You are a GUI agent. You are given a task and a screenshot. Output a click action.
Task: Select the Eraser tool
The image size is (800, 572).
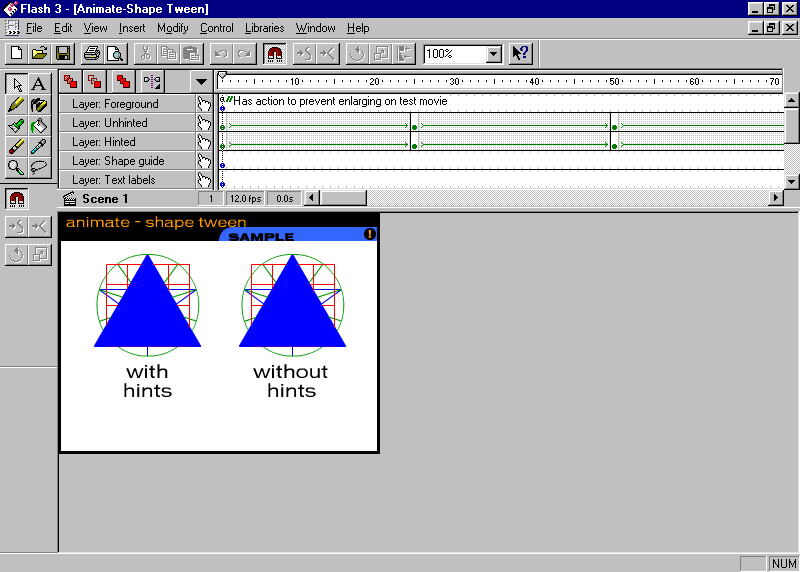click(x=17, y=146)
